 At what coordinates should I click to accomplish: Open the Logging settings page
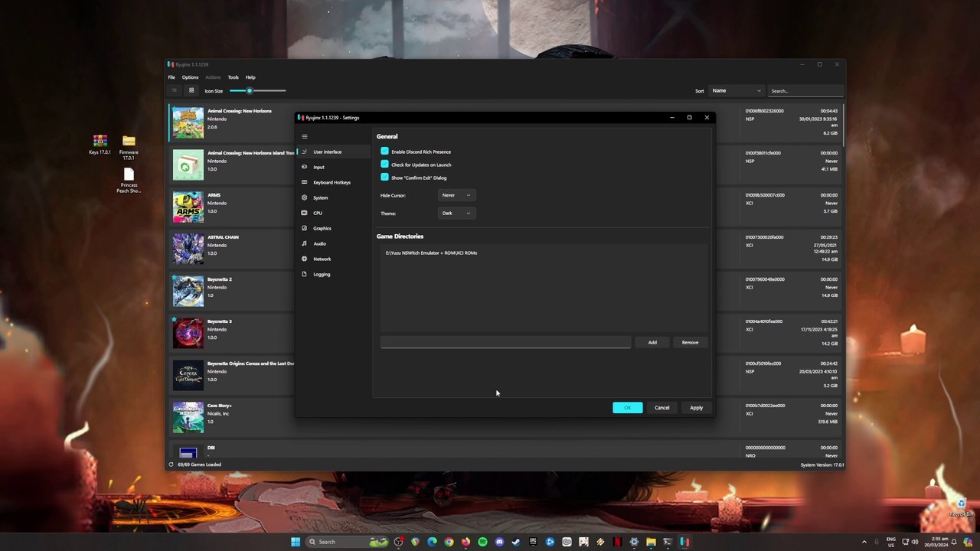322,274
